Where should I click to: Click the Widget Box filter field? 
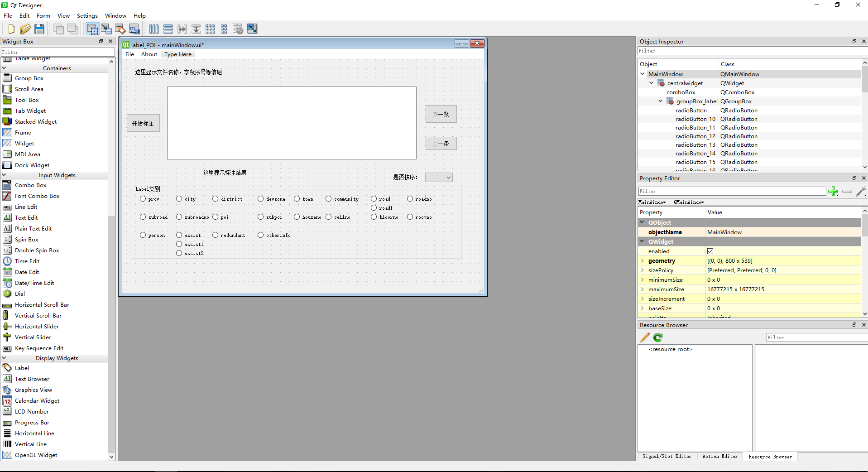point(57,52)
